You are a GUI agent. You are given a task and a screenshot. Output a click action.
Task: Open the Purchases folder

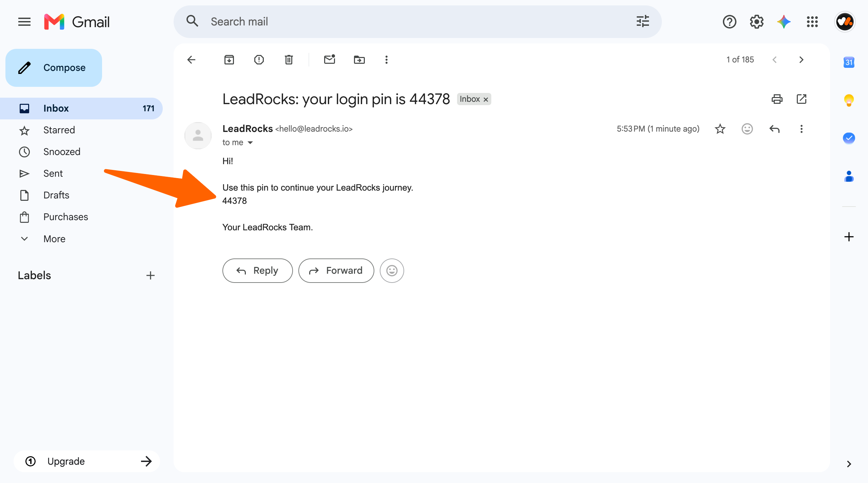click(x=81, y=217)
